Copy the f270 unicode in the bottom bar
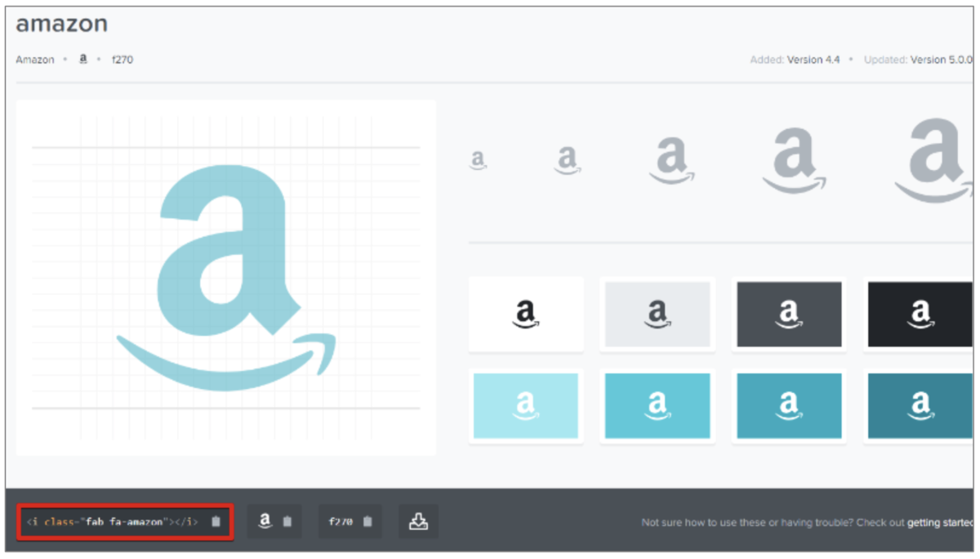 350,521
